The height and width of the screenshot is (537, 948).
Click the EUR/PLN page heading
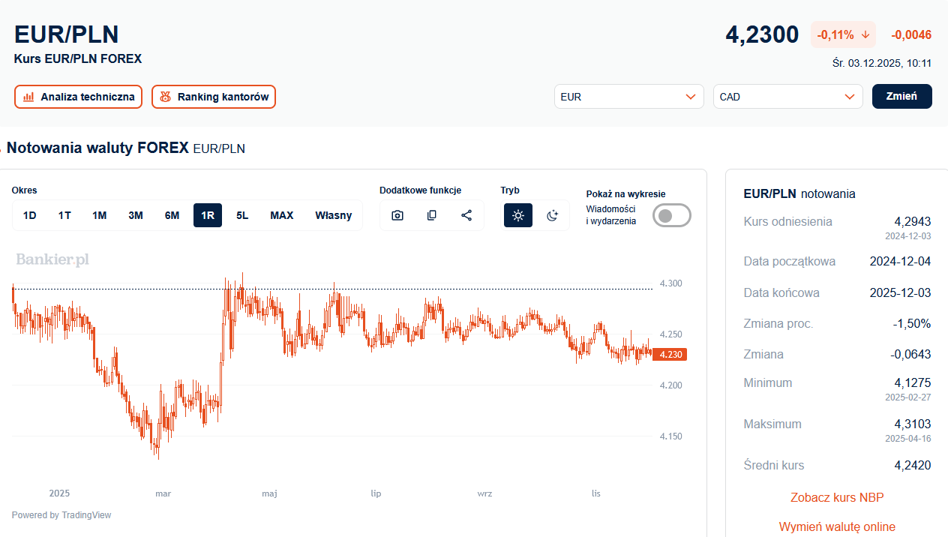(x=67, y=34)
